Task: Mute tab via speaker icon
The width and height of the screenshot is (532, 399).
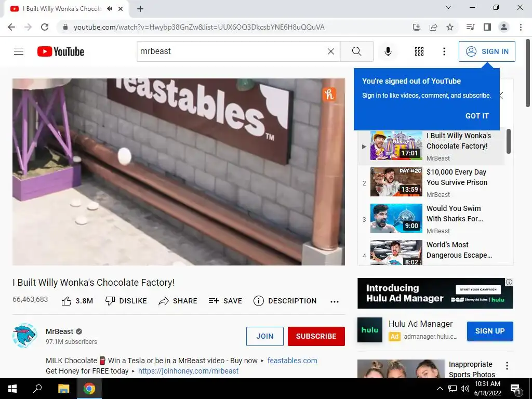Action: point(110,9)
